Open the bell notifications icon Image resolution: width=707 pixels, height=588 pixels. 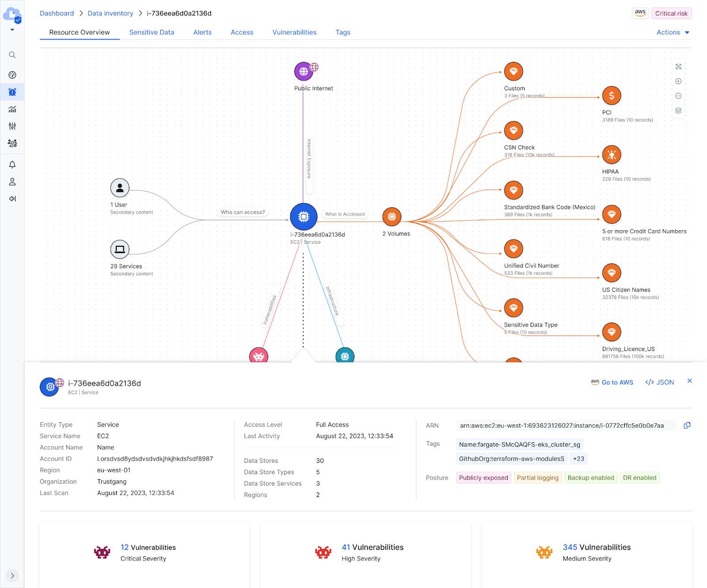coord(12,164)
